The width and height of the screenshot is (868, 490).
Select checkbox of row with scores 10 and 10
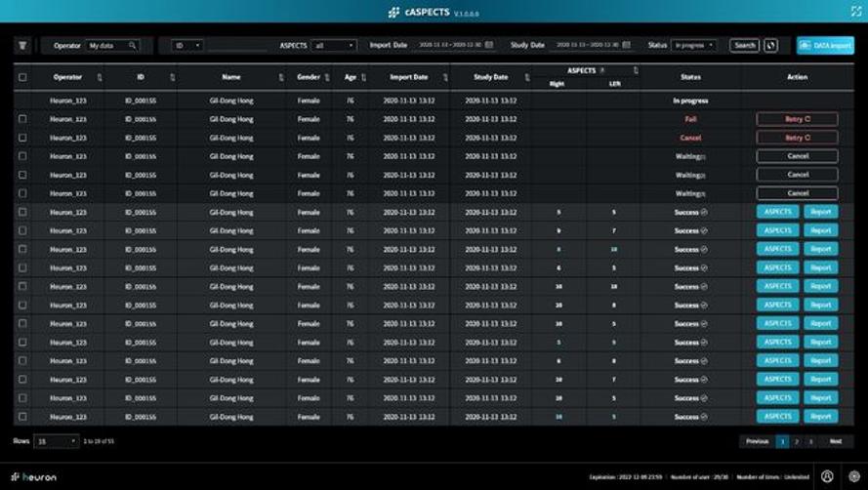point(22,286)
